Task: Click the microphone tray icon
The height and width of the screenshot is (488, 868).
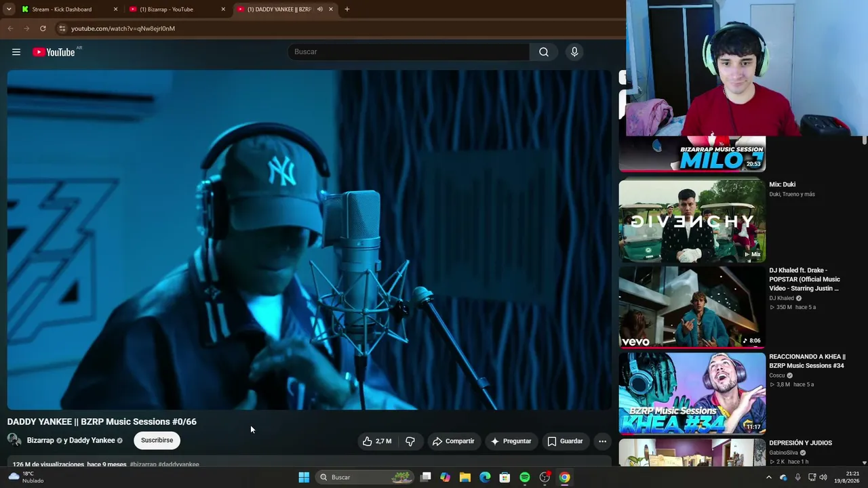Action: 797,477
